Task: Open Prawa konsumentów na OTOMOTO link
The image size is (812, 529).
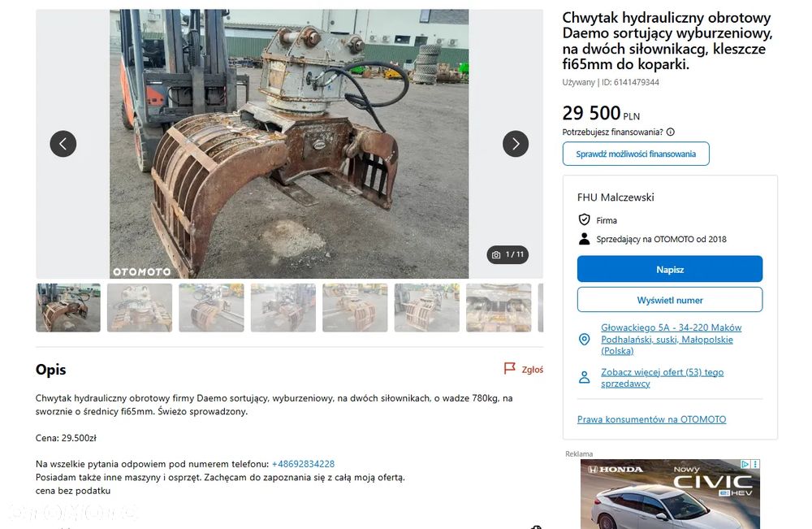Action: pos(651,419)
